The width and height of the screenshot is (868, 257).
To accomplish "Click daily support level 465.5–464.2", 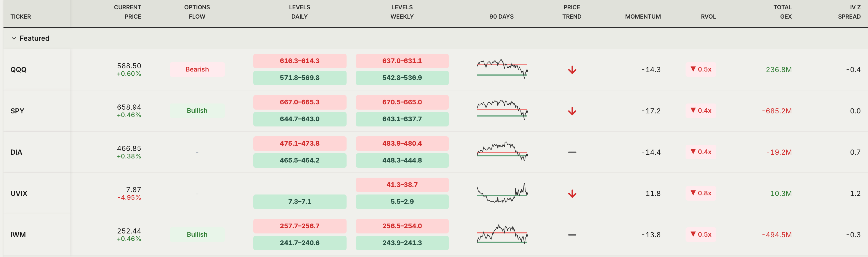I will point(300,160).
